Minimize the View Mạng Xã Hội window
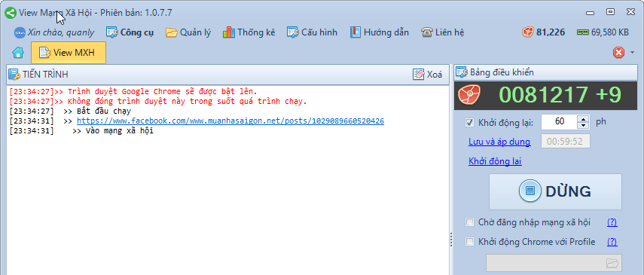The width and height of the screenshot is (644, 275). [x=591, y=13]
